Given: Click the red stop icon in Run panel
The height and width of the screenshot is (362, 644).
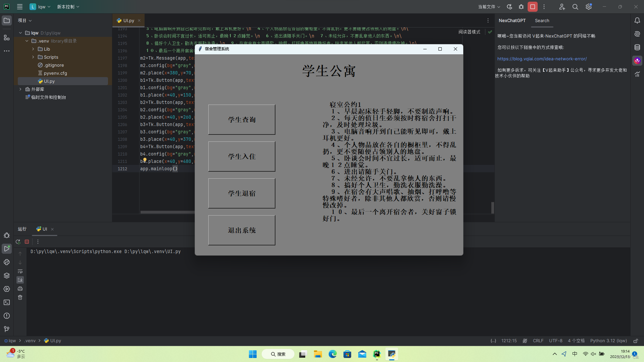Looking at the screenshot, I should (x=27, y=242).
